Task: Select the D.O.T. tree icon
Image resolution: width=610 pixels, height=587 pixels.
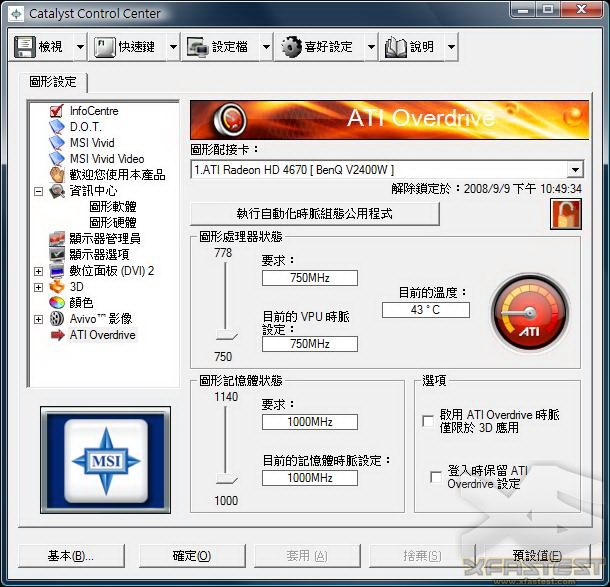Action: point(57,127)
